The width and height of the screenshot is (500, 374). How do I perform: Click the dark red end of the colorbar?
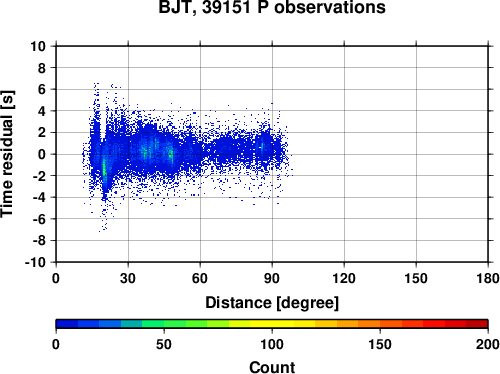(x=477, y=324)
